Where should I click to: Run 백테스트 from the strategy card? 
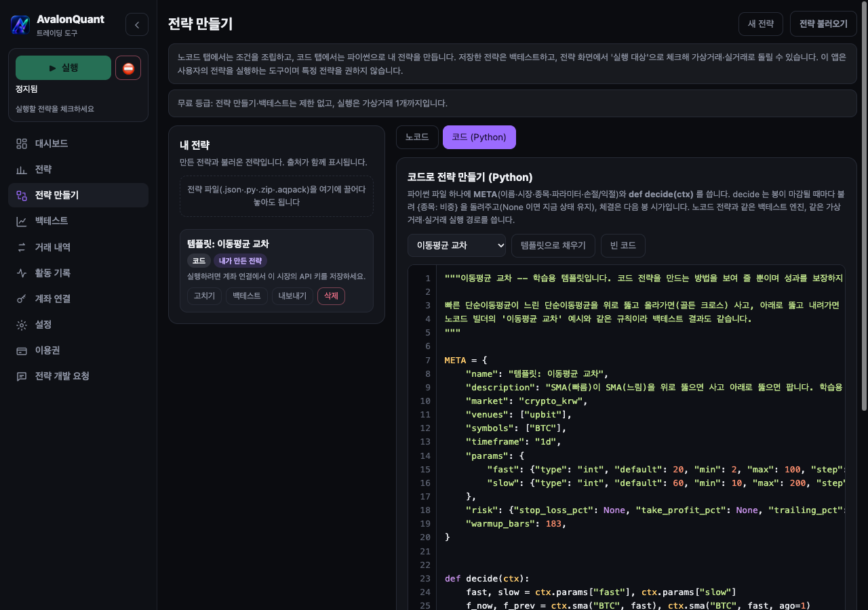(x=247, y=296)
